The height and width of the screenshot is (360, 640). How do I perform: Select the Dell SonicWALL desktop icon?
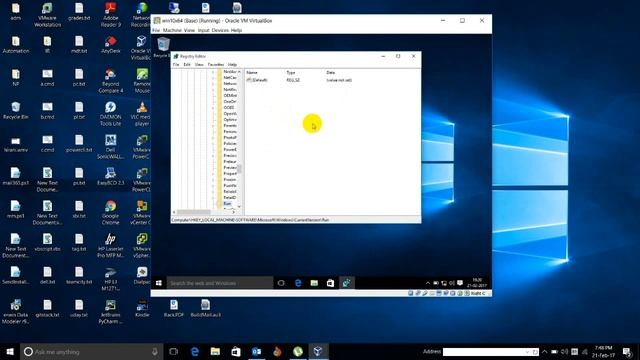[111, 147]
